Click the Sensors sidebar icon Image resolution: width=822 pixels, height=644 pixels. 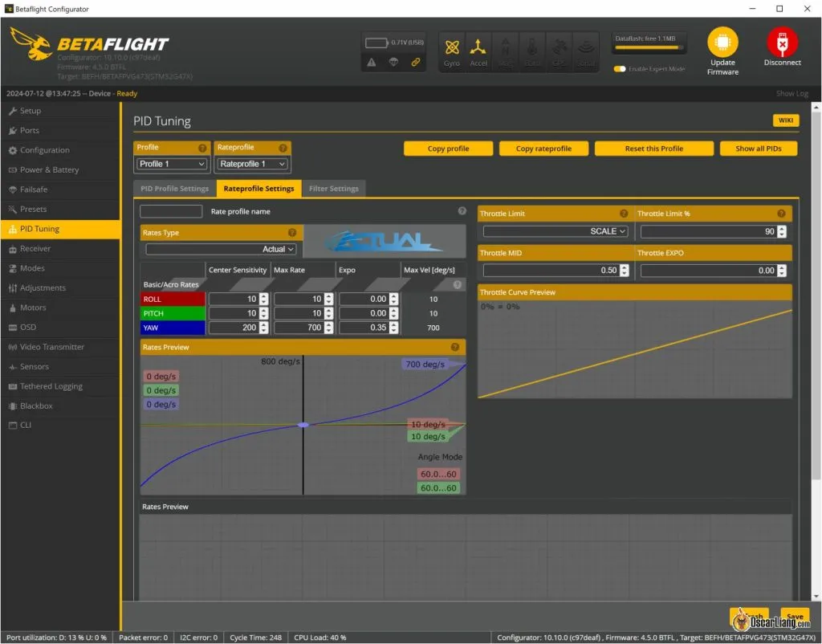tap(13, 367)
